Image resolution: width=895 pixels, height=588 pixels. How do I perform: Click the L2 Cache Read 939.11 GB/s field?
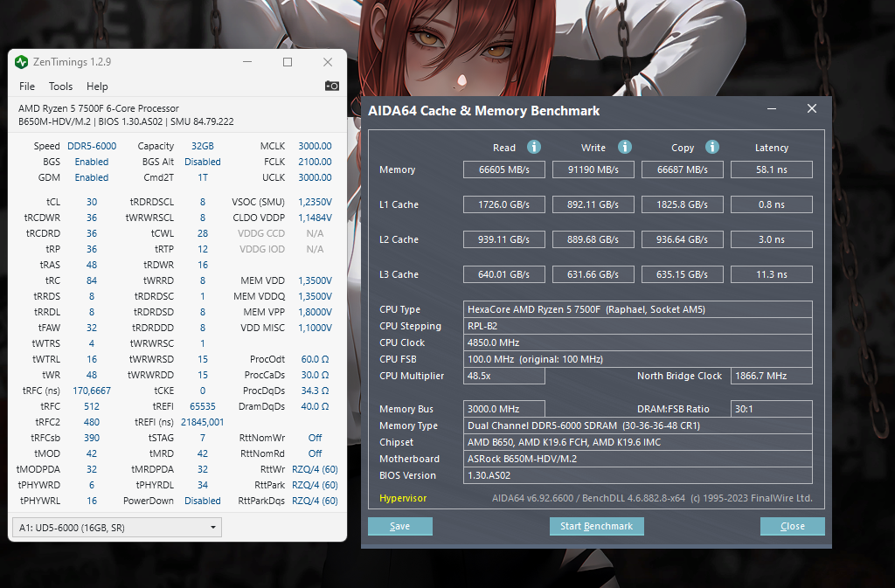(504, 239)
